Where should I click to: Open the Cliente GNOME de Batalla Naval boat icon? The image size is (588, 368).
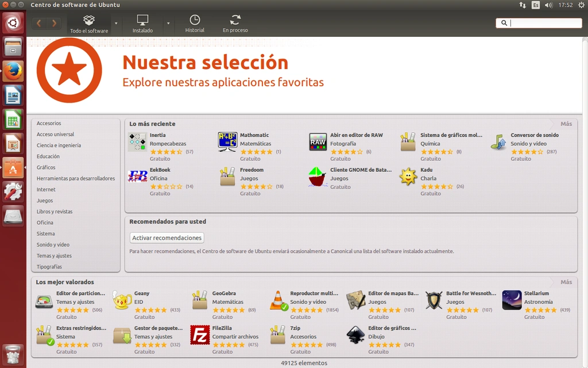pyautogui.click(x=317, y=177)
